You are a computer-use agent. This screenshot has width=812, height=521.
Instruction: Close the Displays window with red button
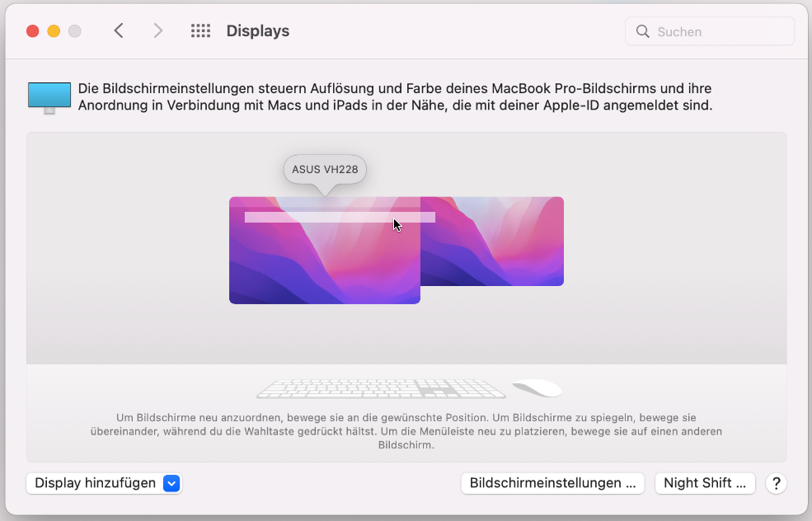tap(33, 31)
